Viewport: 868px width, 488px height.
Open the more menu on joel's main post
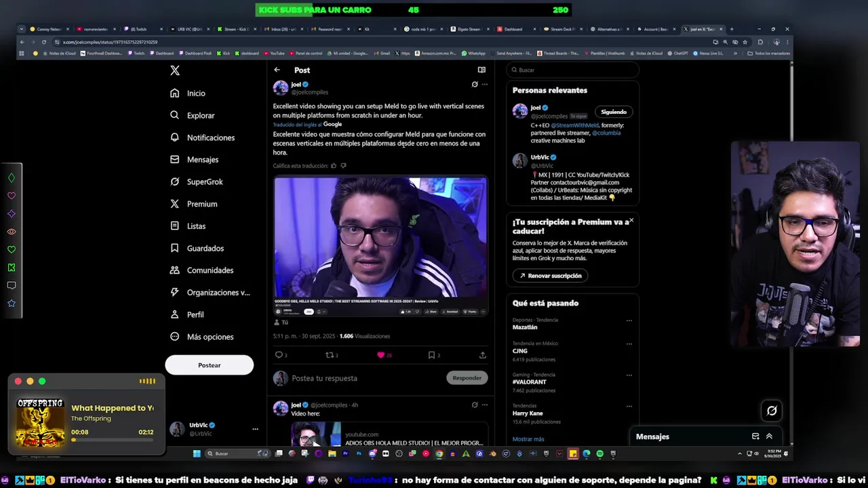[x=484, y=85]
